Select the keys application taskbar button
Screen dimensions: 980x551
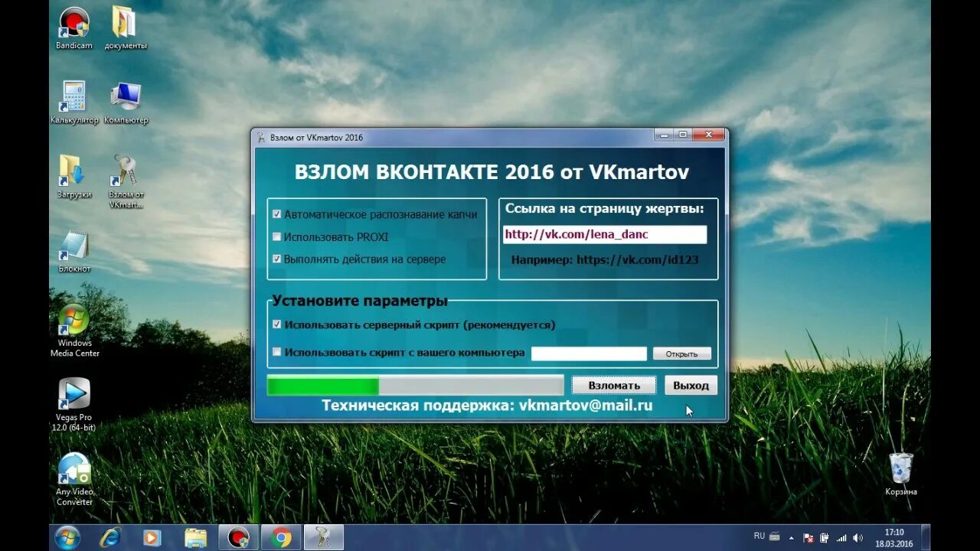coord(324,537)
